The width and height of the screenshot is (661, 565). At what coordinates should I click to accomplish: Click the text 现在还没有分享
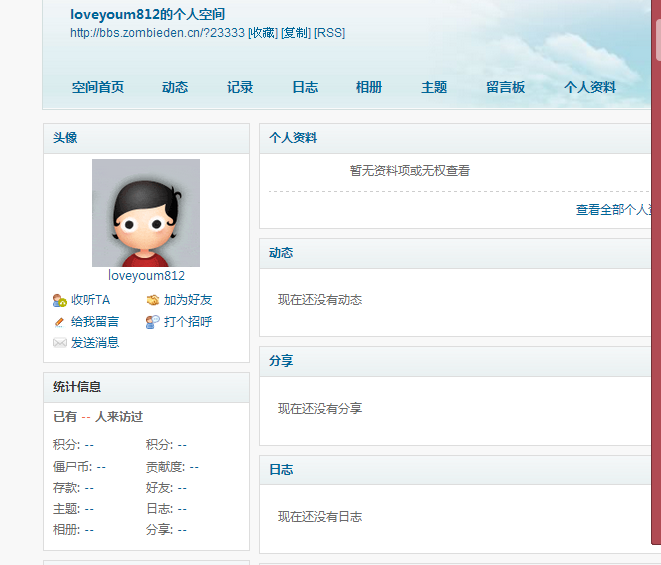[x=320, y=409]
